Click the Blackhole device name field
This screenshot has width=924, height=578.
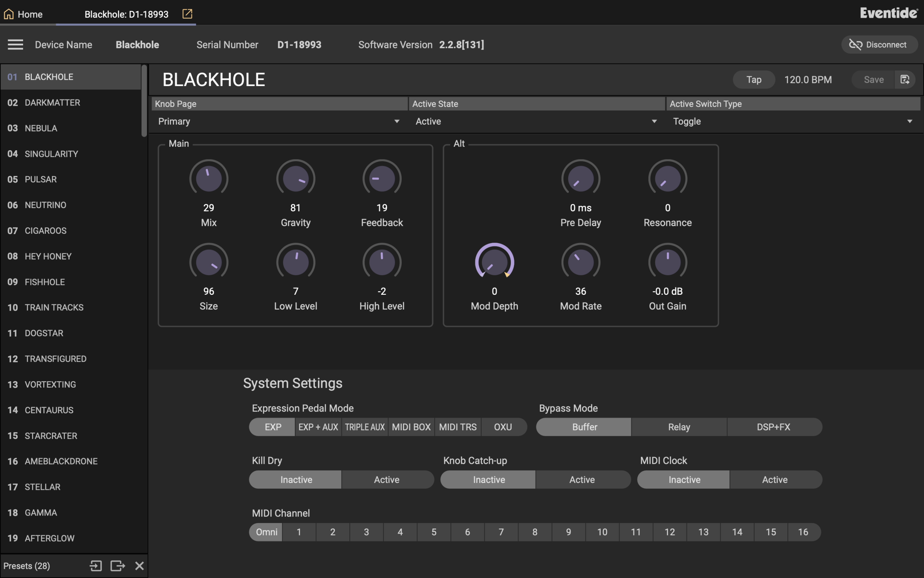click(x=138, y=45)
